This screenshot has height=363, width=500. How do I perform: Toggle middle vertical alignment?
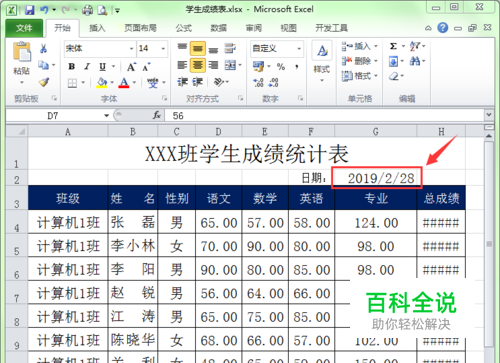[198, 49]
